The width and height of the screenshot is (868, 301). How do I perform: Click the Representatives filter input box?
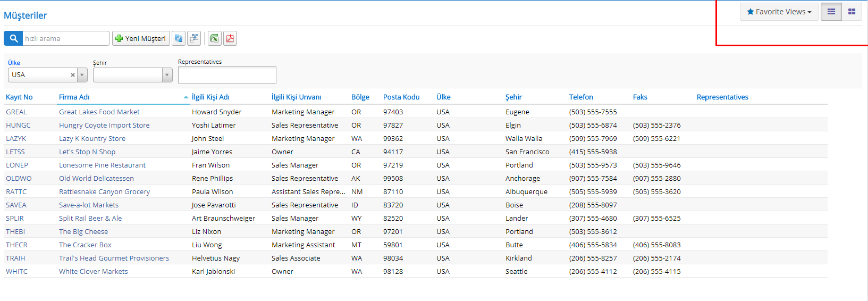tap(227, 75)
